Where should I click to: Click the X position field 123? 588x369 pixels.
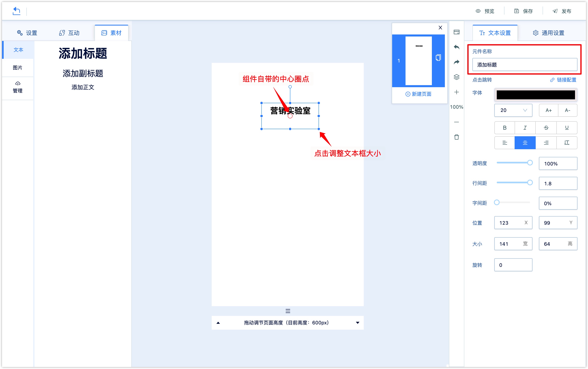point(513,223)
